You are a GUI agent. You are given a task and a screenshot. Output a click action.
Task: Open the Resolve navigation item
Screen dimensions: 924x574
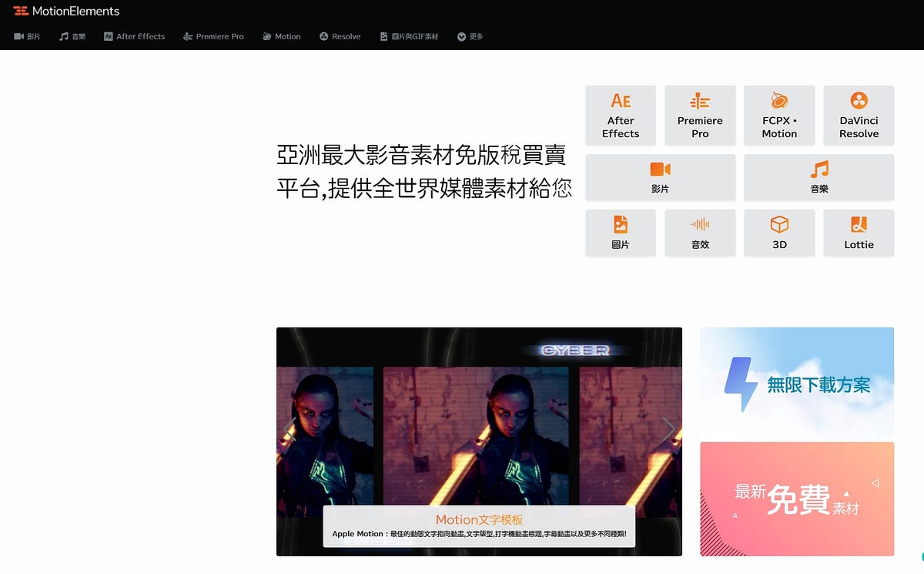(340, 36)
